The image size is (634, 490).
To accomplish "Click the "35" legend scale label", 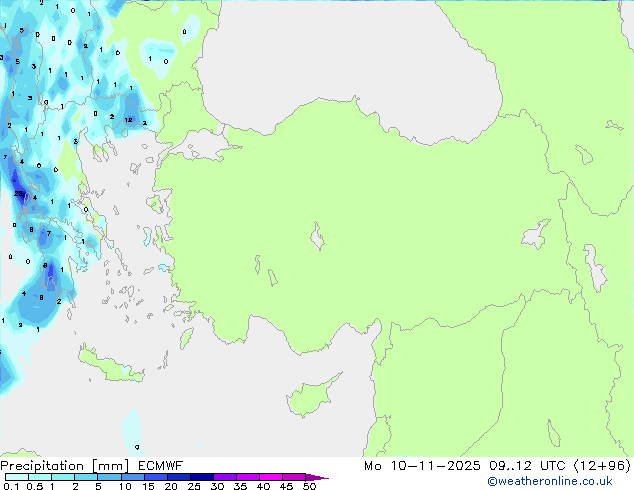I will [240, 486].
